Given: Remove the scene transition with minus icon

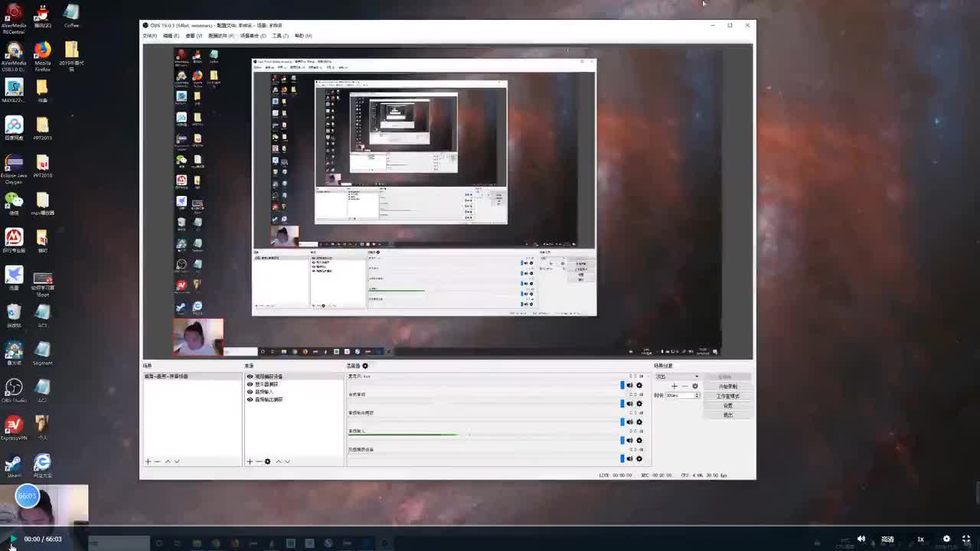Looking at the screenshot, I should click(684, 386).
